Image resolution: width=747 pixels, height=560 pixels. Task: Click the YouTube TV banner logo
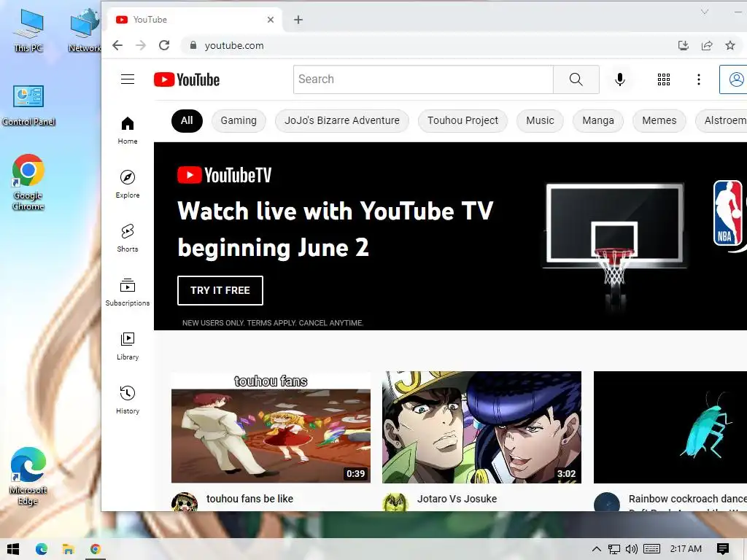(x=225, y=175)
